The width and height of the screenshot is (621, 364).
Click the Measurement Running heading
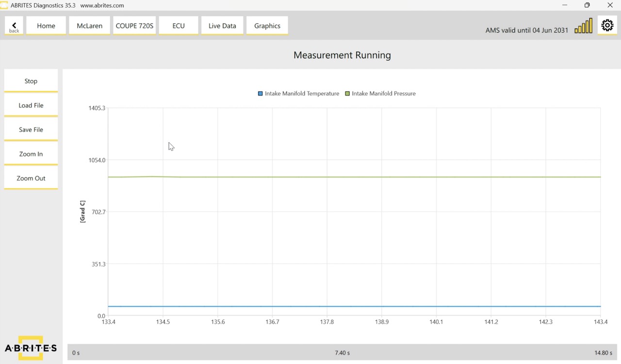pos(342,55)
